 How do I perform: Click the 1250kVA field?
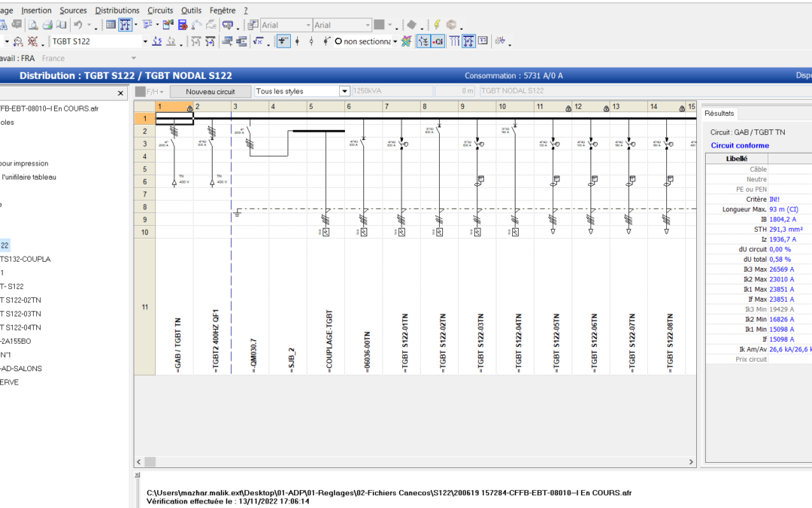tap(392, 91)
